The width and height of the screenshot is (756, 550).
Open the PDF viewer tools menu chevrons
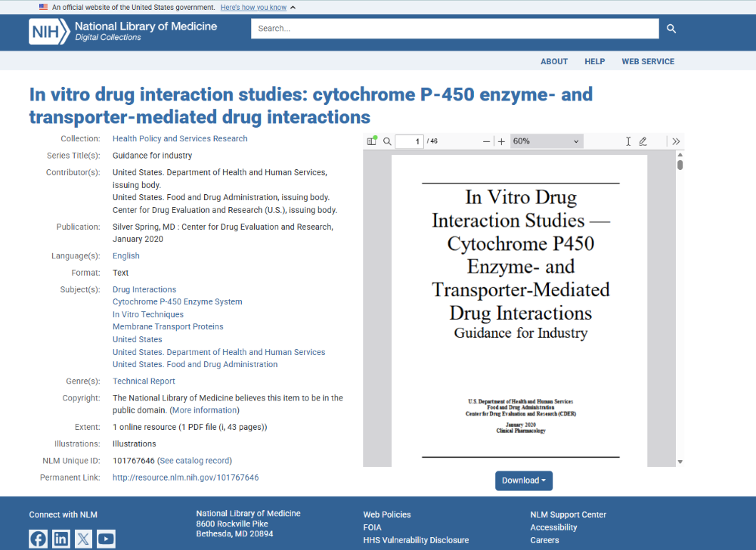coord(676,141)
